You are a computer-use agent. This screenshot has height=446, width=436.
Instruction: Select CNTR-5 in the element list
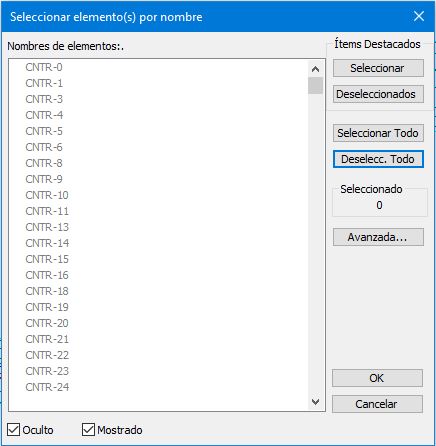pos(44,131)
